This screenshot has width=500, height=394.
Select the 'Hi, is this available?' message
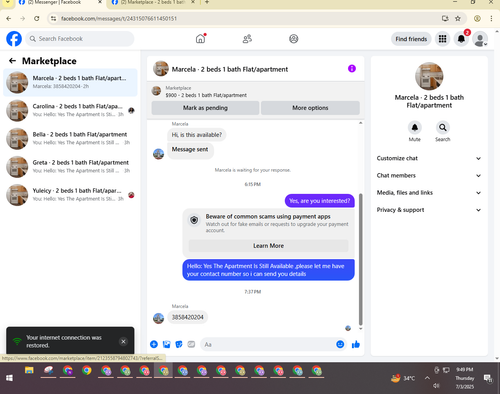(x=196, y=135)
